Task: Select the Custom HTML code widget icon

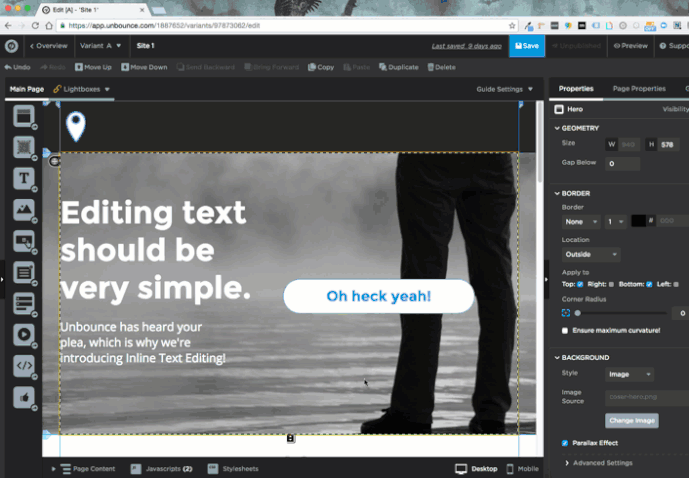Action: tap(24, 366)
